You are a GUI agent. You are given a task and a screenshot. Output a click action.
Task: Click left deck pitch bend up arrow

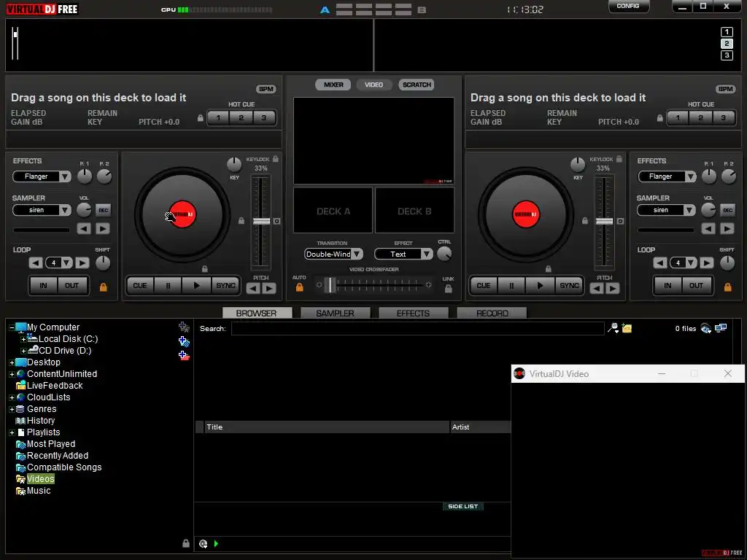pyautogui.click(x=269, y=288)
